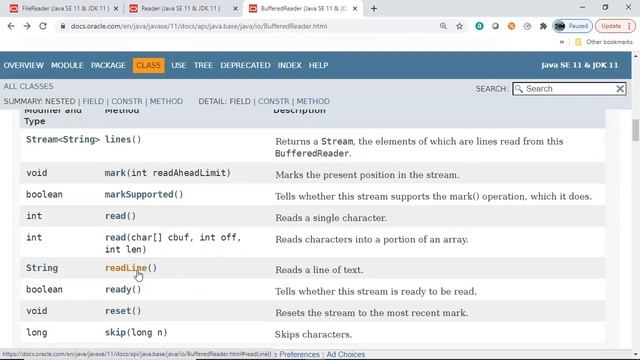The width and height of the screenshot is (640, 360).
Task: Open USE in the Javadoc navbar
Action: (x=178, y=65)
